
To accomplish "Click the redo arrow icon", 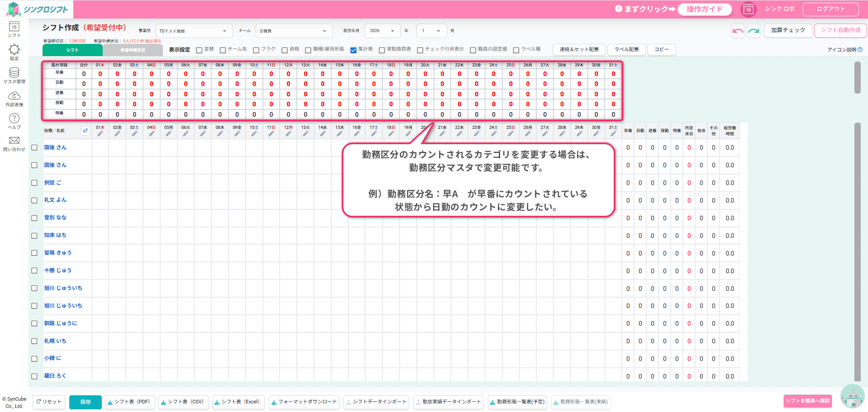I will [754, 31].
